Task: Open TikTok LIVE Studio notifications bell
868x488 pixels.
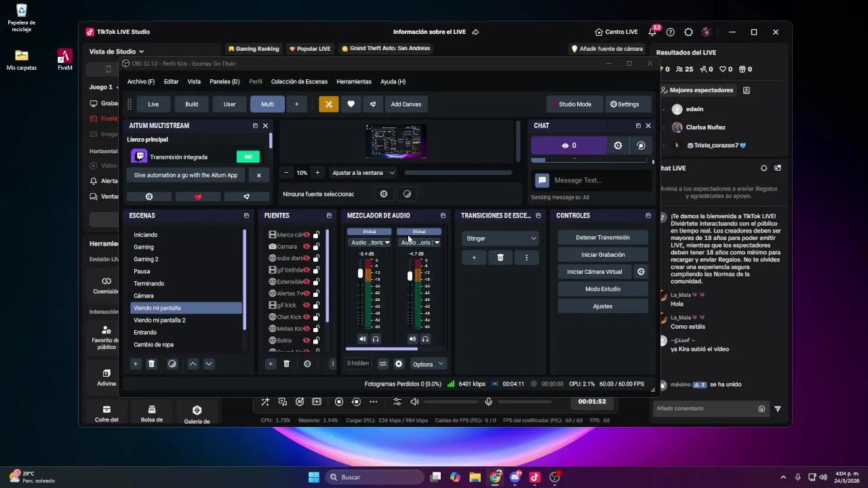Action: click(652, 32)
